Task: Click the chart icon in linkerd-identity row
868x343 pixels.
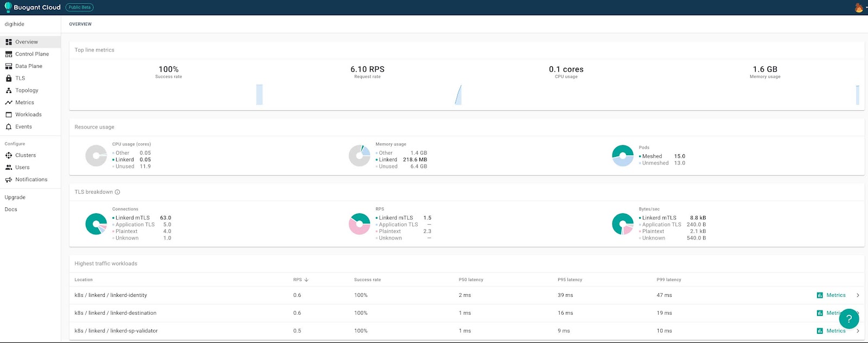Action: coord(820,295)
